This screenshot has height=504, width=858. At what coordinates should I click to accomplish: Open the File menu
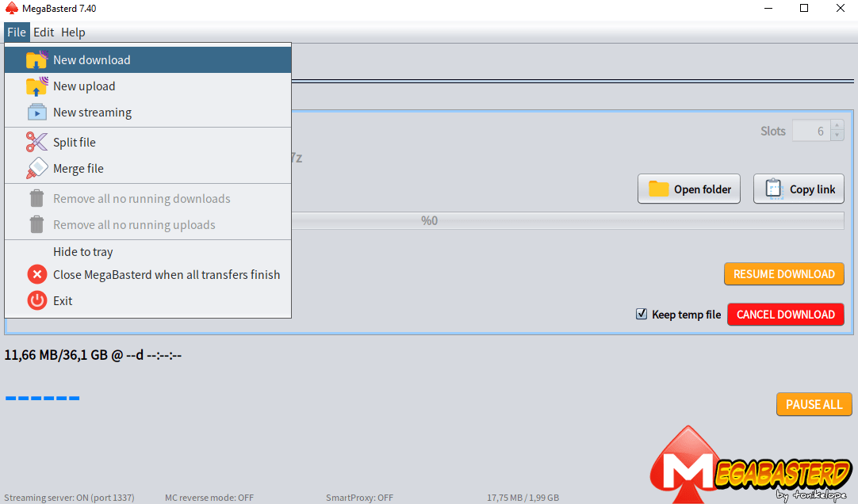[17, 32]
